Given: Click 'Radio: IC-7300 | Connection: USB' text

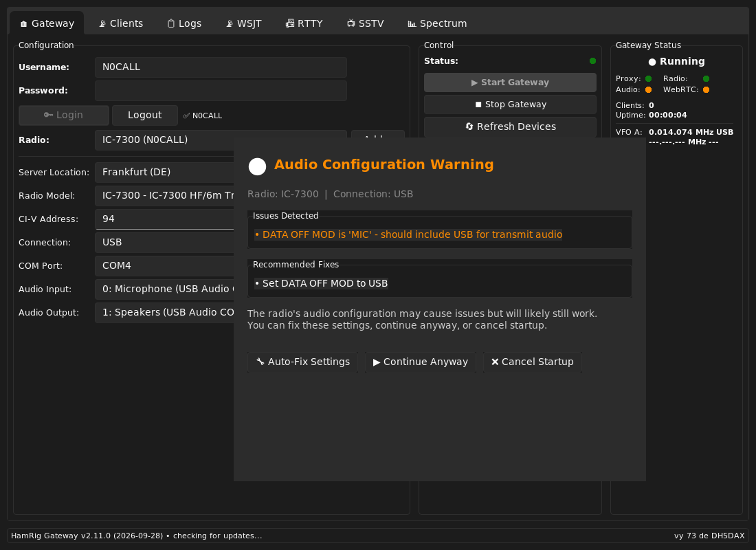Looking at the screenshot, I should point(331,194).
